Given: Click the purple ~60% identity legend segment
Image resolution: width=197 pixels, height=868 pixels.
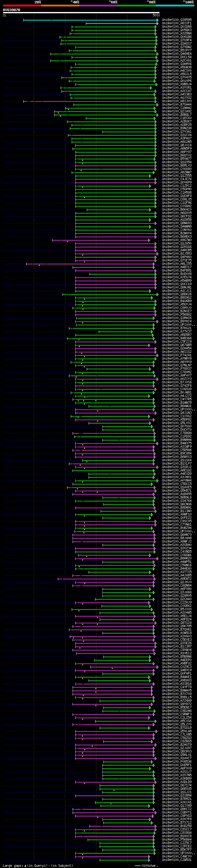Looking at the screenshot, I should point(98,6).
